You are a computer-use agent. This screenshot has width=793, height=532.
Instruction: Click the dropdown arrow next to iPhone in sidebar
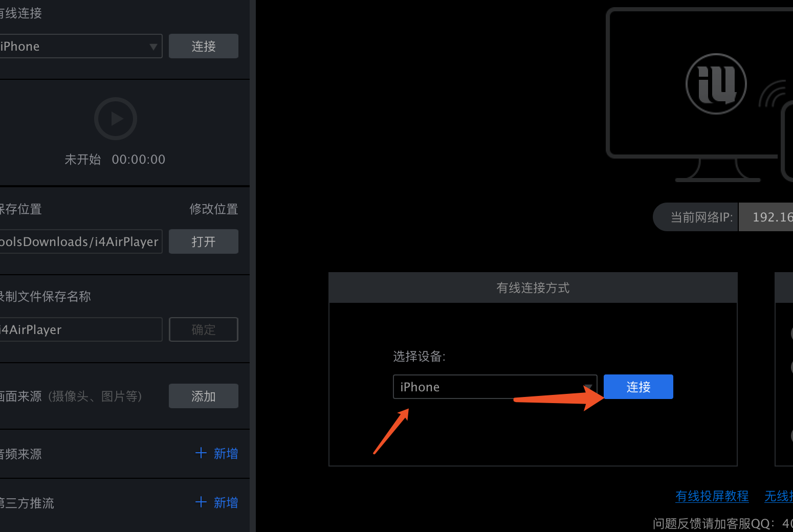click(153, 46)
